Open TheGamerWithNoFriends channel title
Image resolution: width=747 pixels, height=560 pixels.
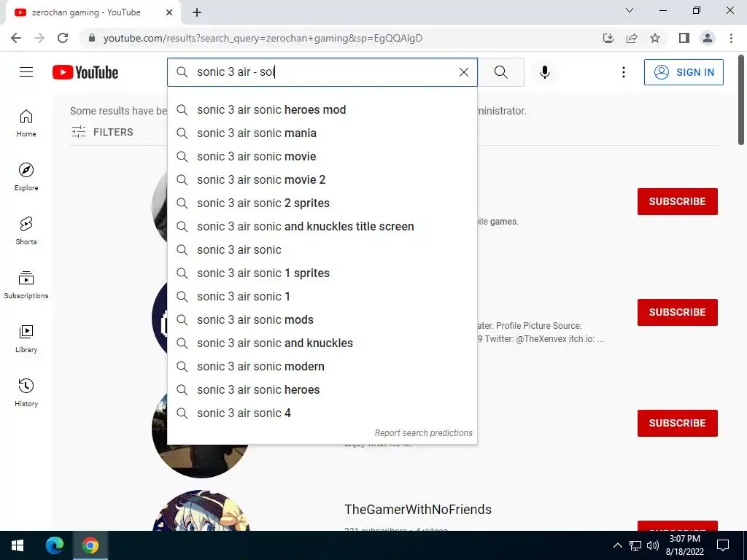pyautogui.click(x=418, y=510)
